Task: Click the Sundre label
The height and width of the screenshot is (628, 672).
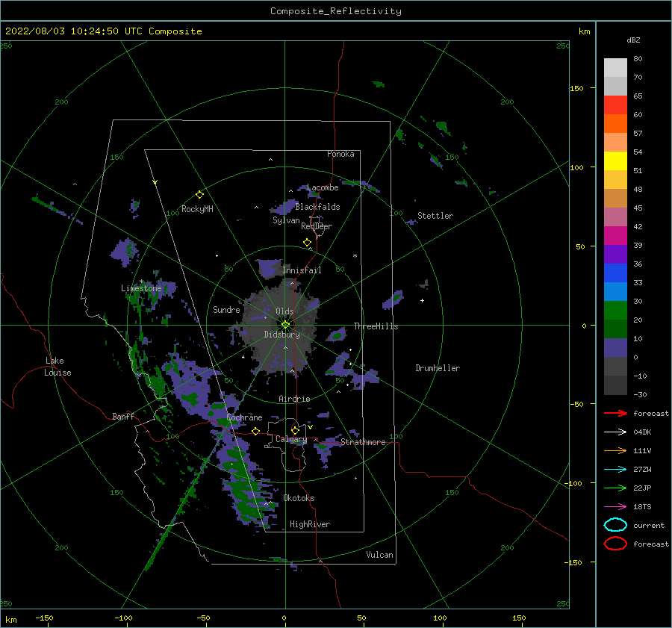Action: (x=226, y=310)
